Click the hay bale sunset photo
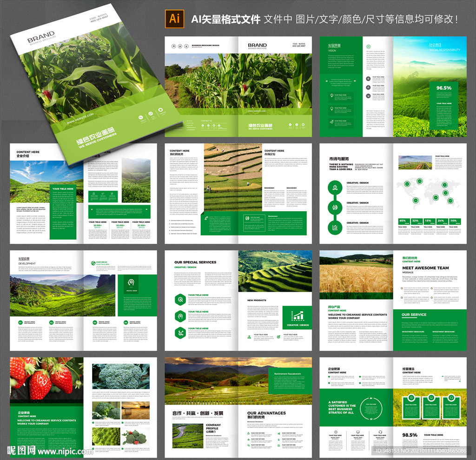 [135, 411]
